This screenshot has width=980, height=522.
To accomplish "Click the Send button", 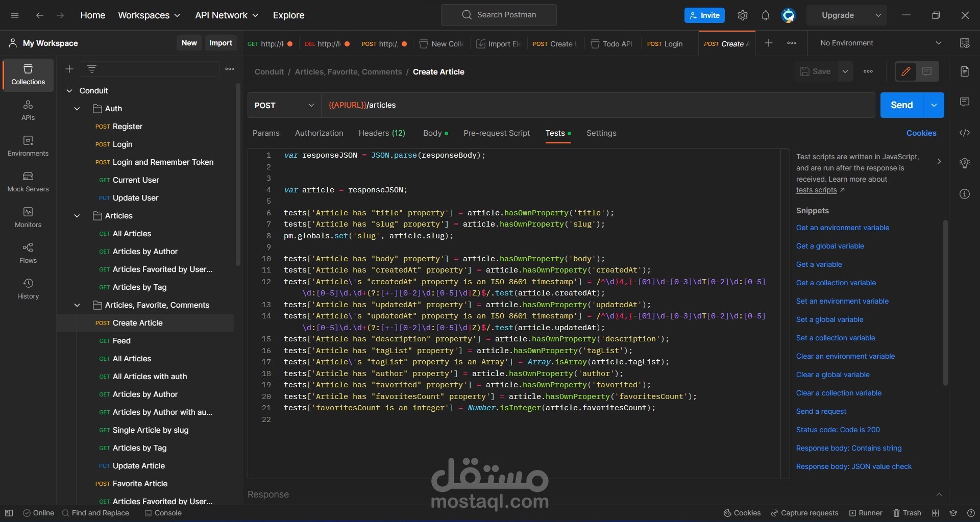I will tap(901, 105).
